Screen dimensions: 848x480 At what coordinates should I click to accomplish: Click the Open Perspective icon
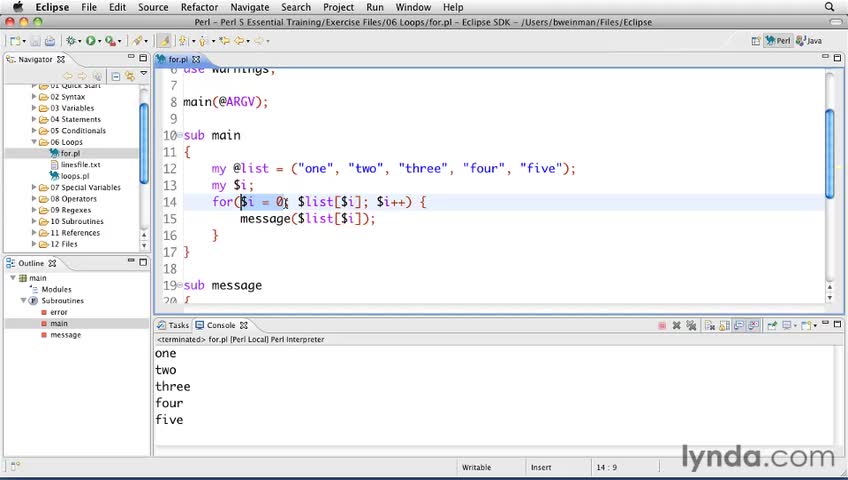coord(756,41)
